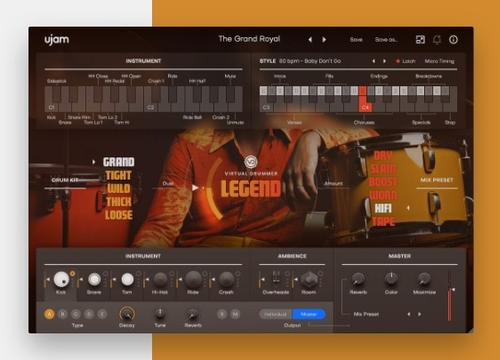The width and height of the screenshot is (500, 360).
Task: Click the Tune knob
Action: click(160, 314)
